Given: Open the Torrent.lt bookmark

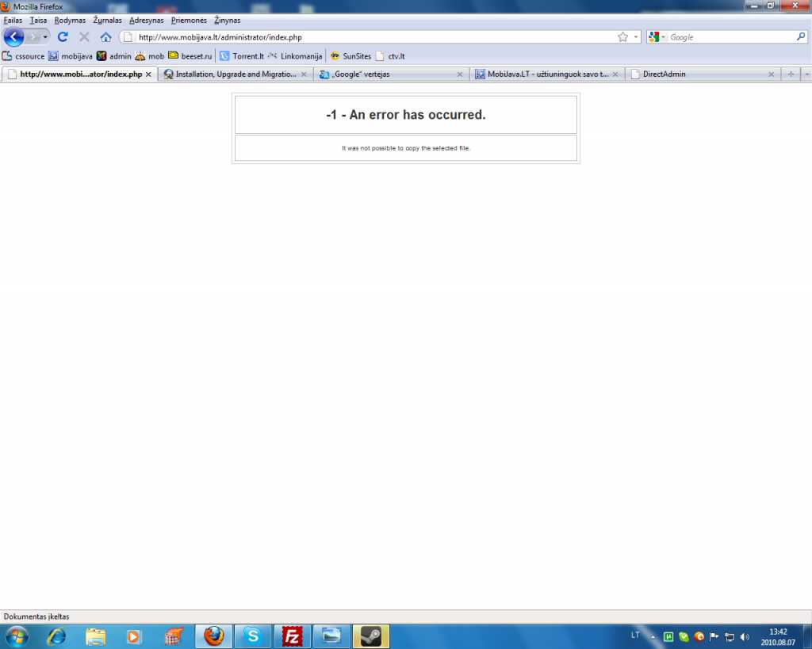Looking at the screenshot, I should coord(241,56).
